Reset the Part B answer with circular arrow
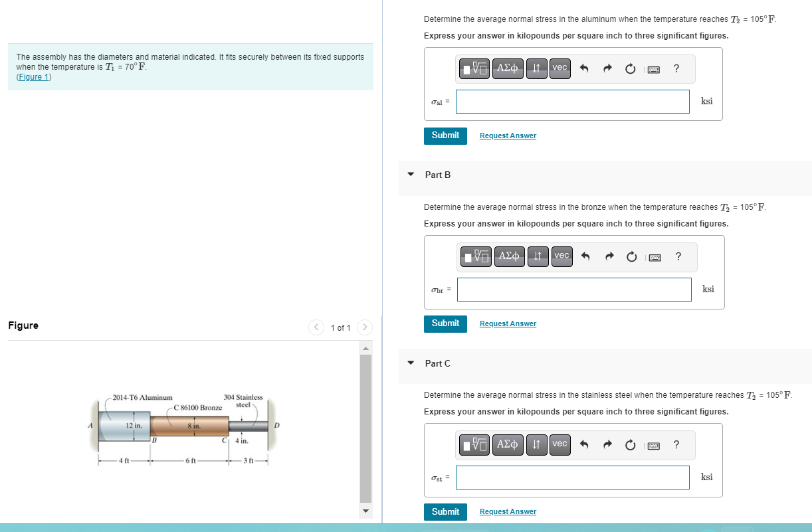This screenshot has height=532, width=812. tap(632, 256)
